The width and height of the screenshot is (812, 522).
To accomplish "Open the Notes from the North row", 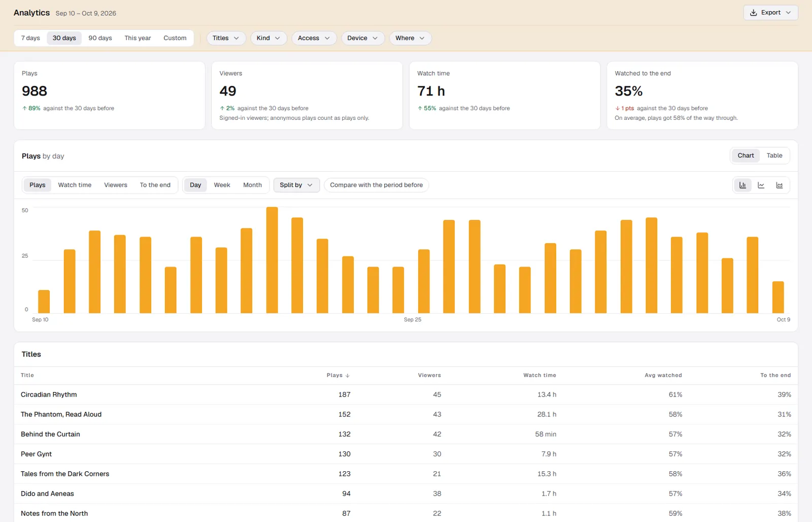I will (x=406, y=513).
